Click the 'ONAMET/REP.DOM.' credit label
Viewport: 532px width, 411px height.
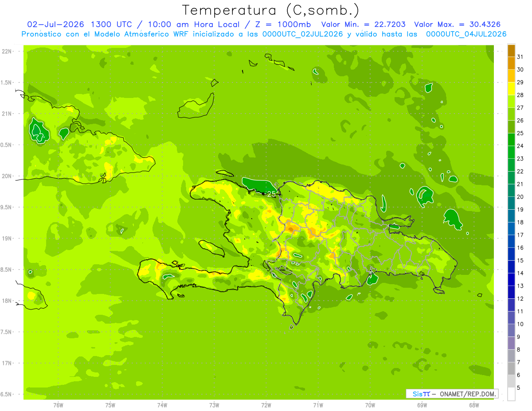coord(468,394)
